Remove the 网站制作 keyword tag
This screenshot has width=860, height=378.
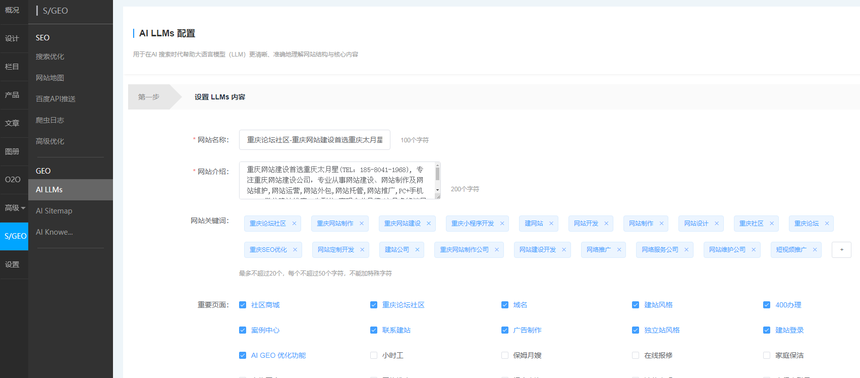click(661, 223)
